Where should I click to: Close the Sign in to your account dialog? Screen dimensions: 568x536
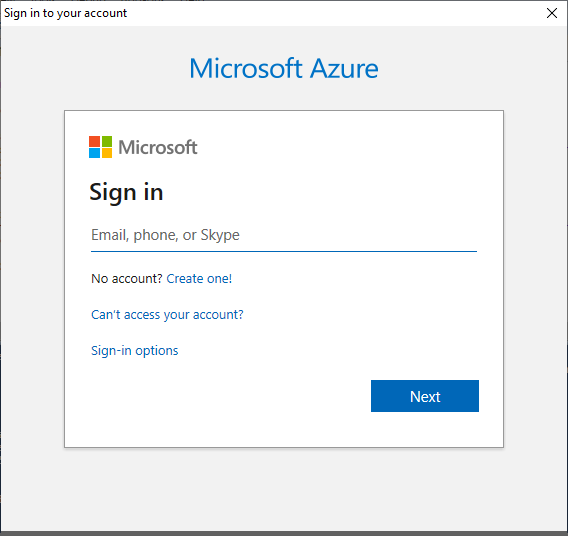click(x=552, y=13)
